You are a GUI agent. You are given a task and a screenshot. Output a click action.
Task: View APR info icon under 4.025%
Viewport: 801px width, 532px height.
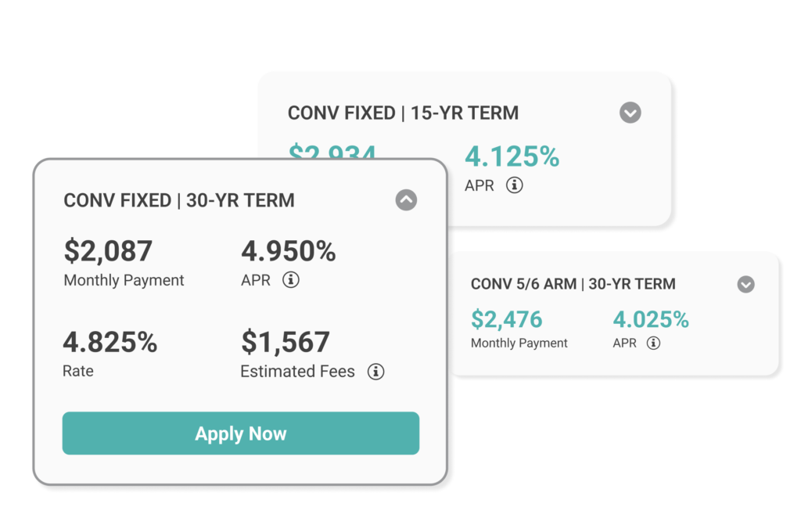point(653,343)
